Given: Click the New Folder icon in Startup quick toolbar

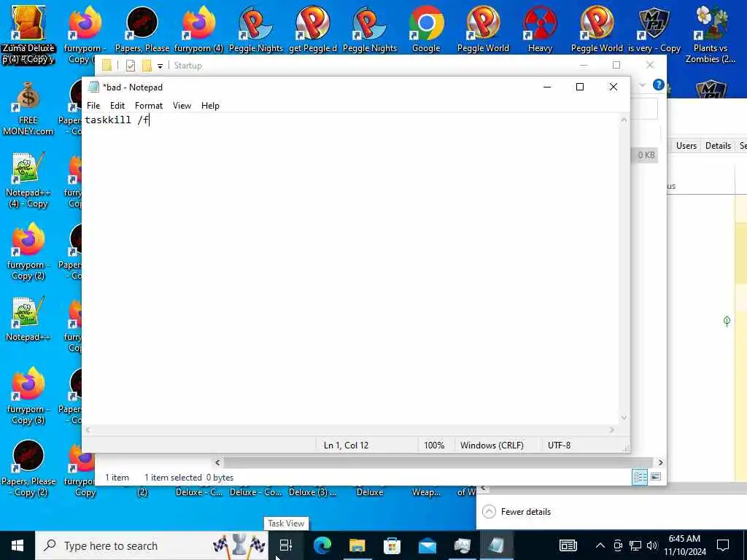Looking at the screenshot, I should 147,65.
